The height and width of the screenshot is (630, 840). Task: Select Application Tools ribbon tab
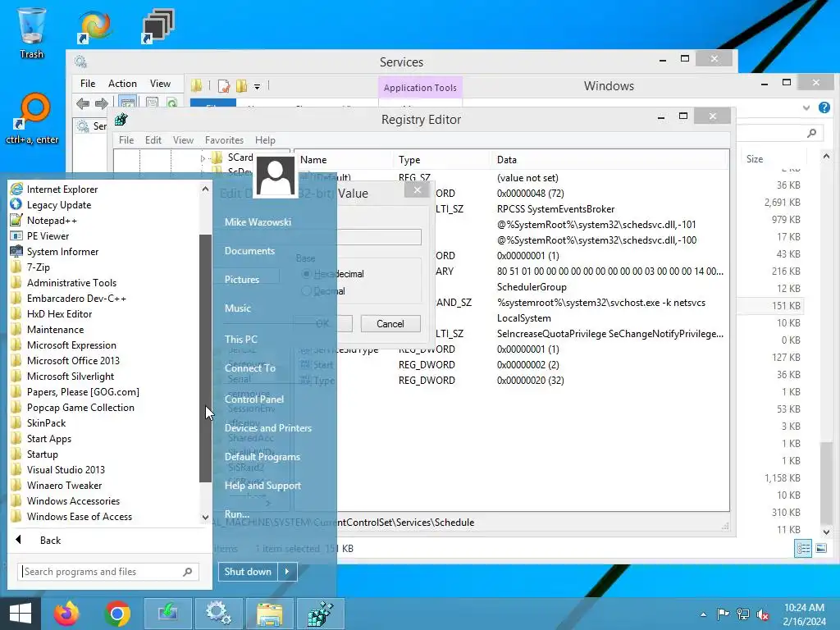tap(420, 88)
